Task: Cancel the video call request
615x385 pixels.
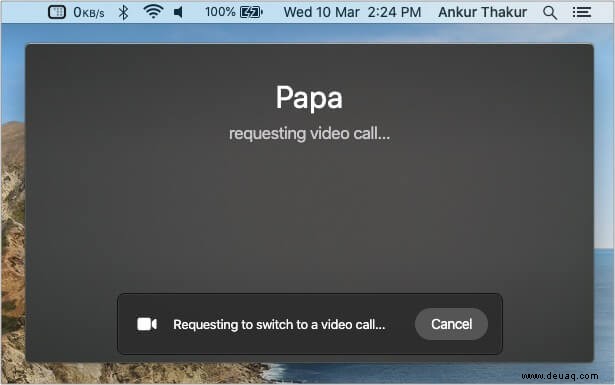Action: point(451,324)
